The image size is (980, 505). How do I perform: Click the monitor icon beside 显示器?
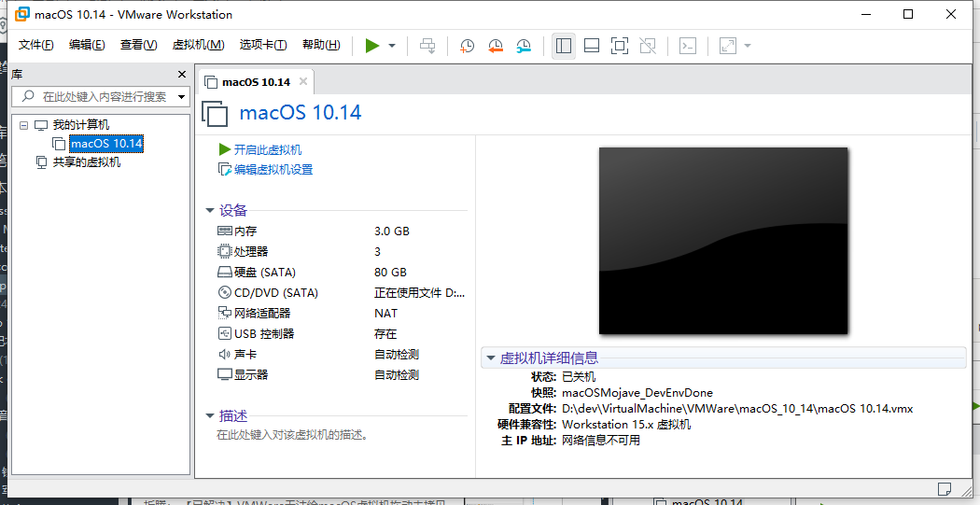(224, 375)
